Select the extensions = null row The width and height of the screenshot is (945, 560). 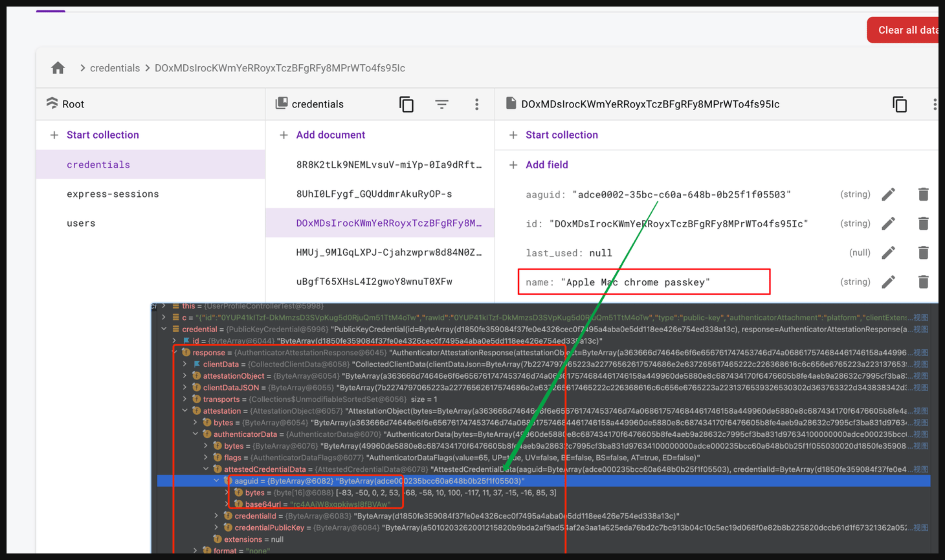543,539
